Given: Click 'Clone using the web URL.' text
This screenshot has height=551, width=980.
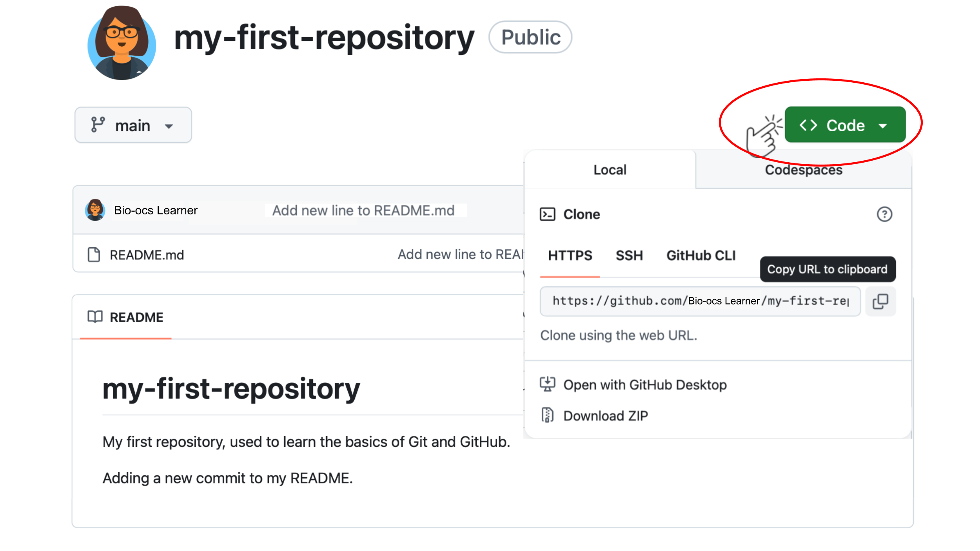Looking at the screenshot, I should tap(619, 335).
